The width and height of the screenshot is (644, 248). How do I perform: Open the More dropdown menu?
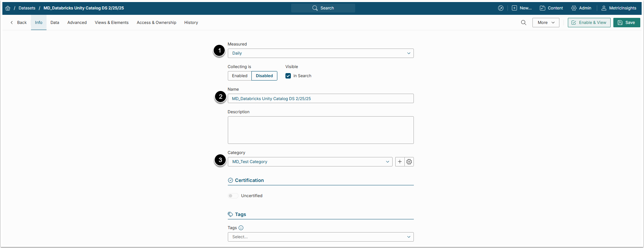click(546, 23)
